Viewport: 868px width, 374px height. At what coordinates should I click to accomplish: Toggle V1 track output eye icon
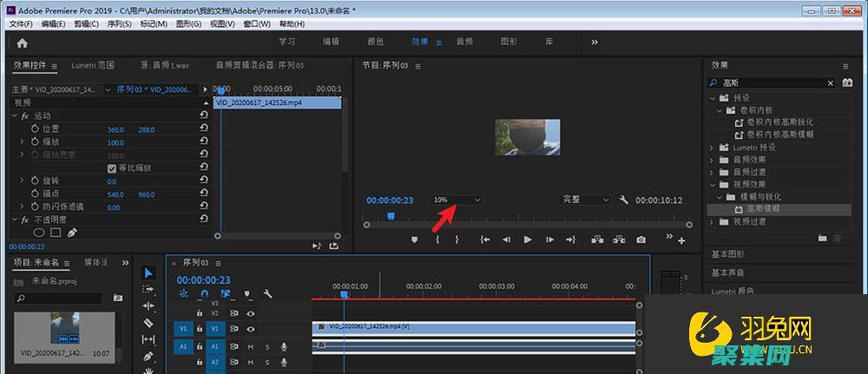coord(251,329)
